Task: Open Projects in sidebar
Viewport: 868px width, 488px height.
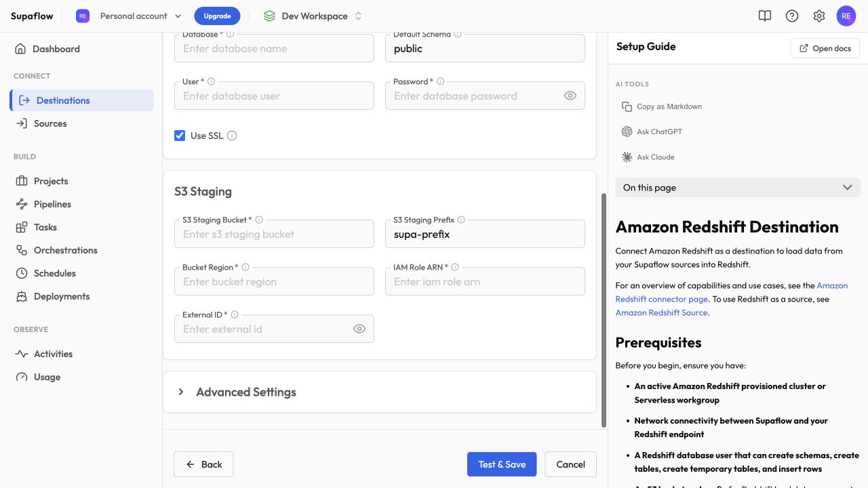Action: tap(81, 181)
